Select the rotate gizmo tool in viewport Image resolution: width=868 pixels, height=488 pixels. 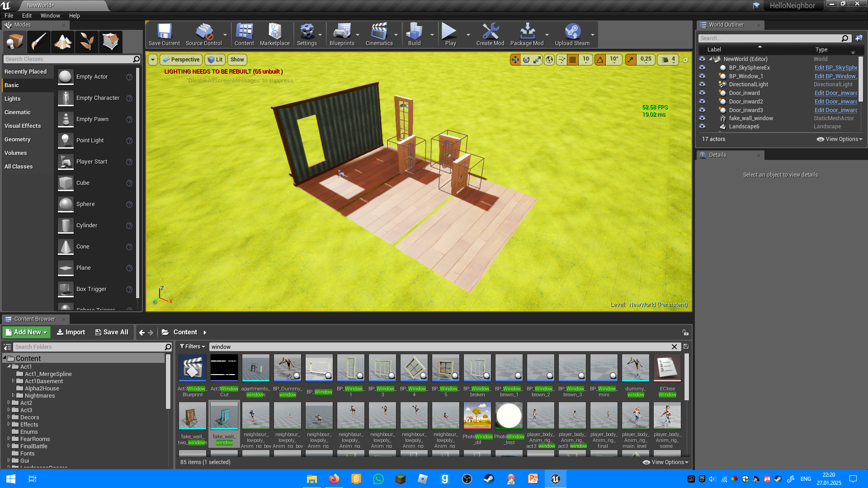click(x=526, y=60)
